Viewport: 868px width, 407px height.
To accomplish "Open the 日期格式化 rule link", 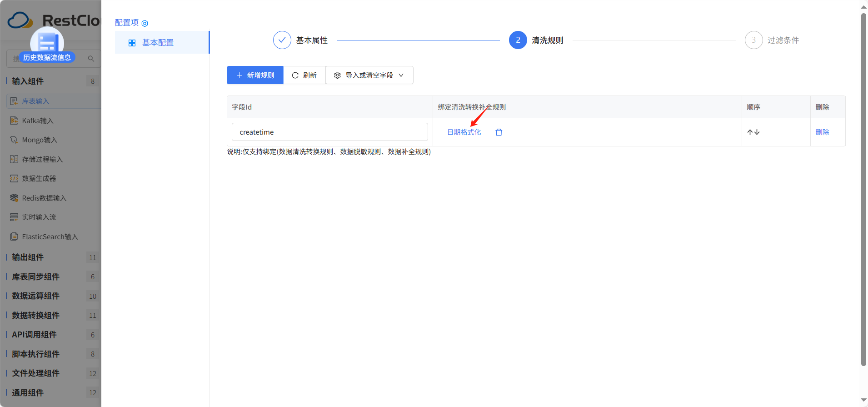I will [464, 132].
